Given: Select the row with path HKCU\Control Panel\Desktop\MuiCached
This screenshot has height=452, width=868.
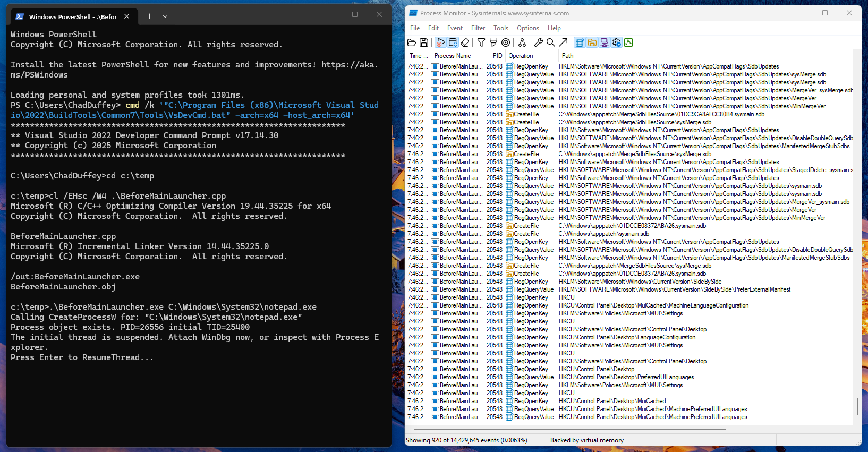Looking at the screenshot, I should tap(630, 401).
